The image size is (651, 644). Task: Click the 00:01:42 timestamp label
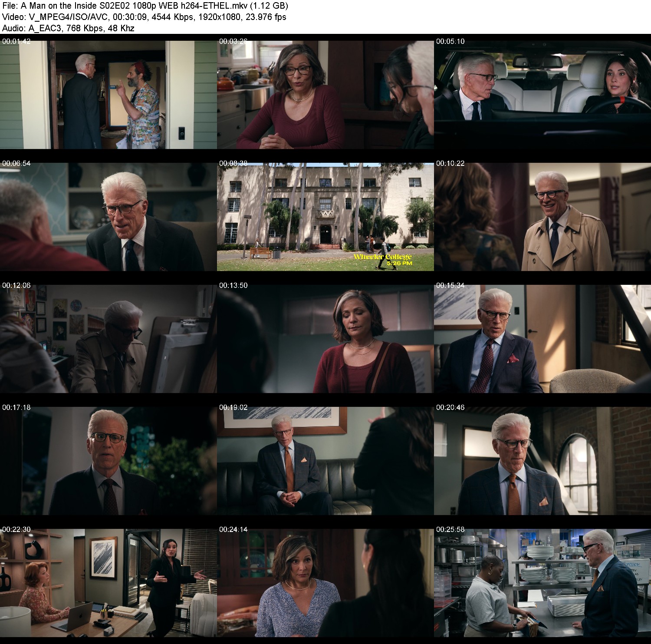pyautogui.click(x=16, y=41)
